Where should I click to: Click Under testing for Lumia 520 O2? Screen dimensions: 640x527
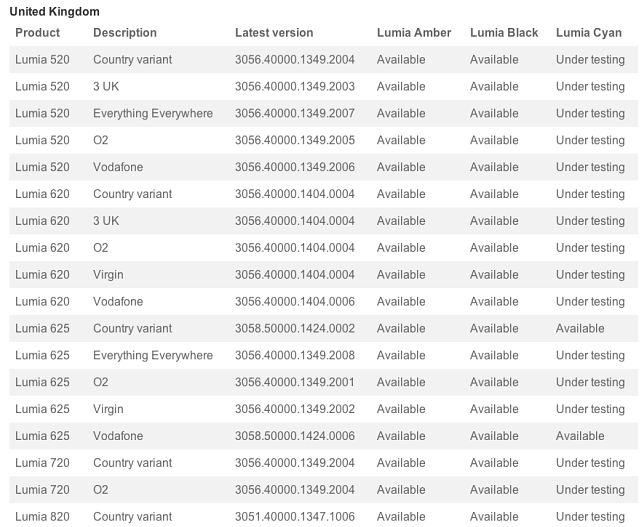(590, 141)
